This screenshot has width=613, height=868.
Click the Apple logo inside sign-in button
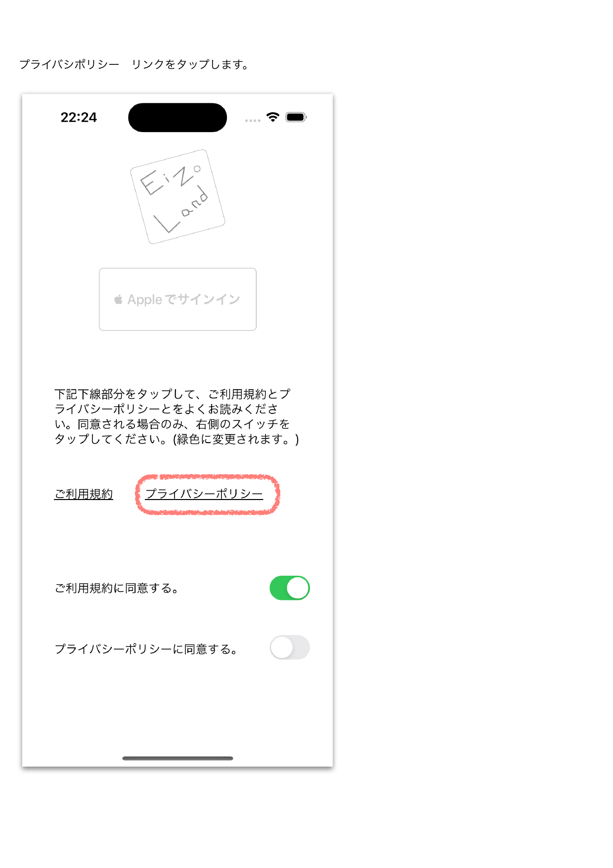pos(118,299)
